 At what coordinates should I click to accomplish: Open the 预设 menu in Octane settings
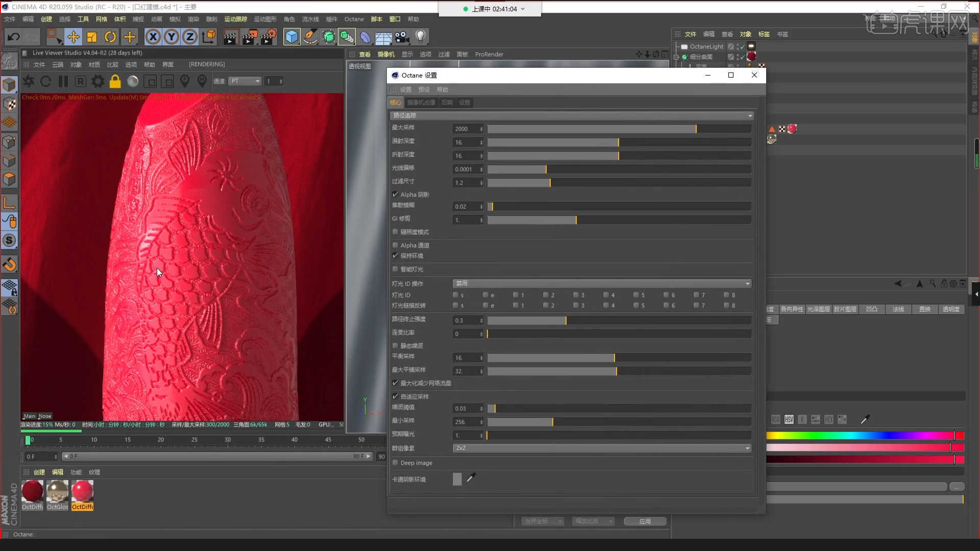(424, 89)
